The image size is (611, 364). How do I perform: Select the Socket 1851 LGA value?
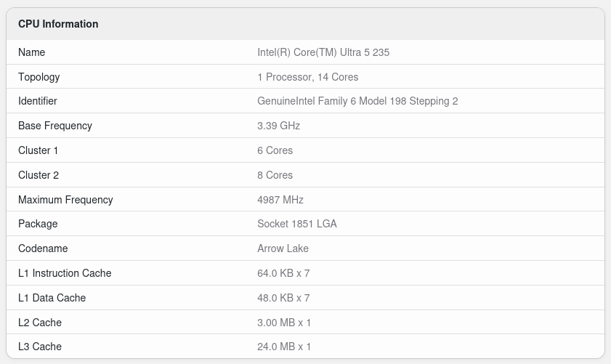click(x=297, y=224)
